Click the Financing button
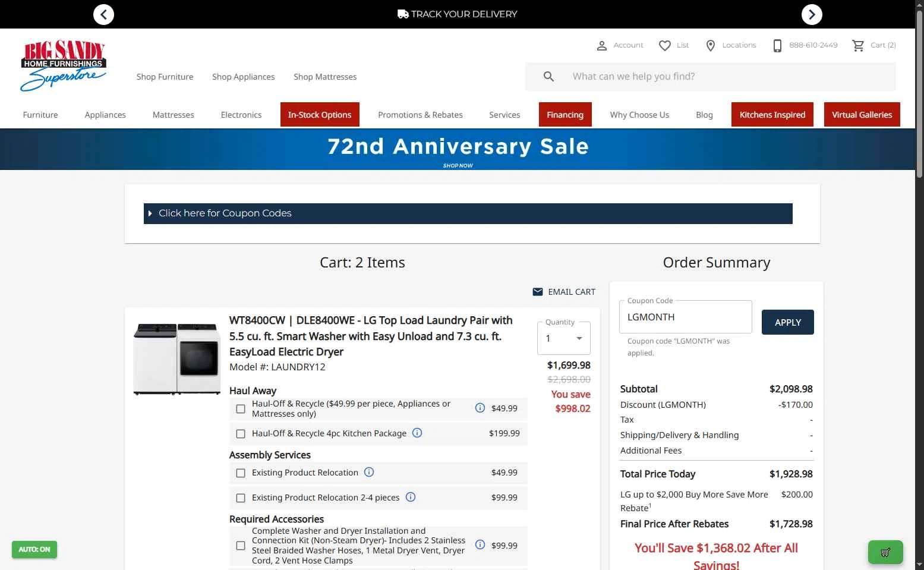 (565, 115)
